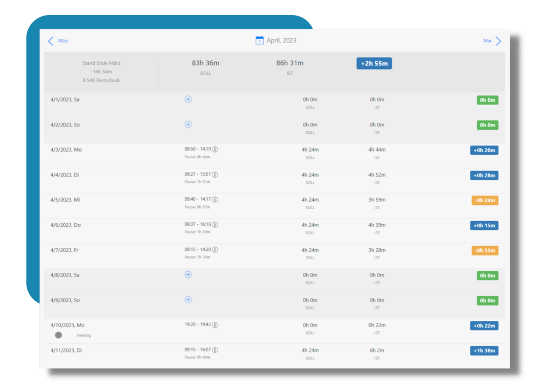Viewport: 539px width, 392px height.
Task: Click the Pause: 1h 31m text
Action: [197, 182]
